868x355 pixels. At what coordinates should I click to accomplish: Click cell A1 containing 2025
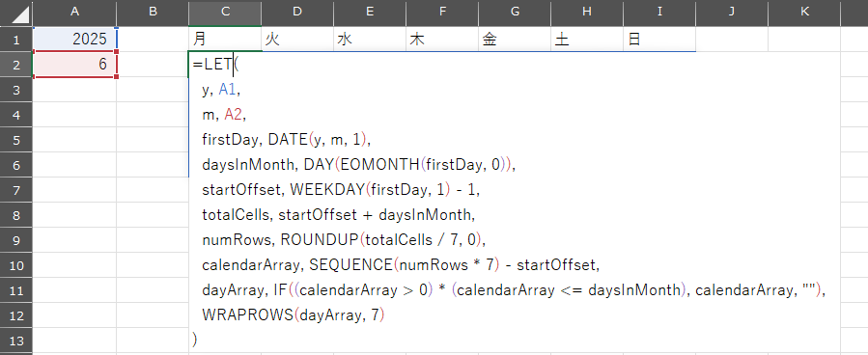point(74,40)
